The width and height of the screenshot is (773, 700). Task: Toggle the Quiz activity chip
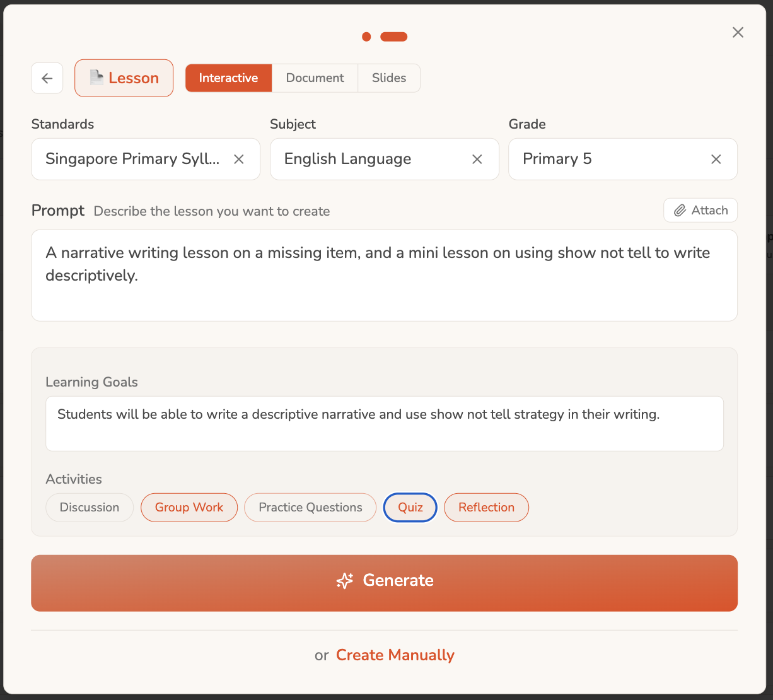[x=410, y=508]
